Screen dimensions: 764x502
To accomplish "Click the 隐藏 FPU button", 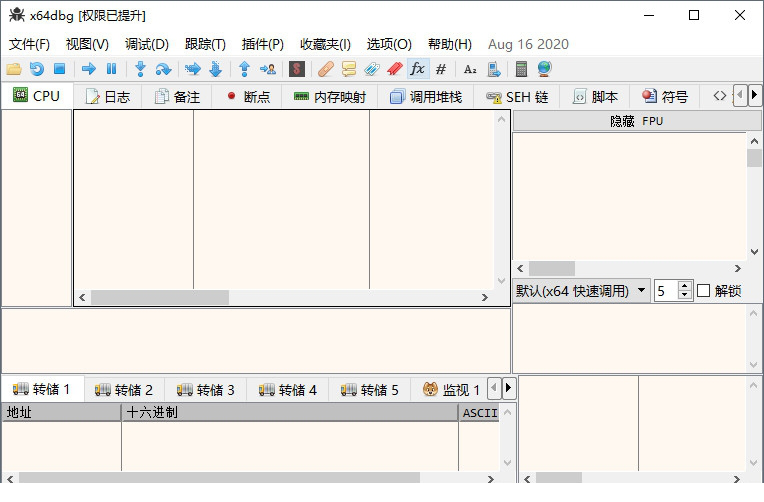I will 636,121.
